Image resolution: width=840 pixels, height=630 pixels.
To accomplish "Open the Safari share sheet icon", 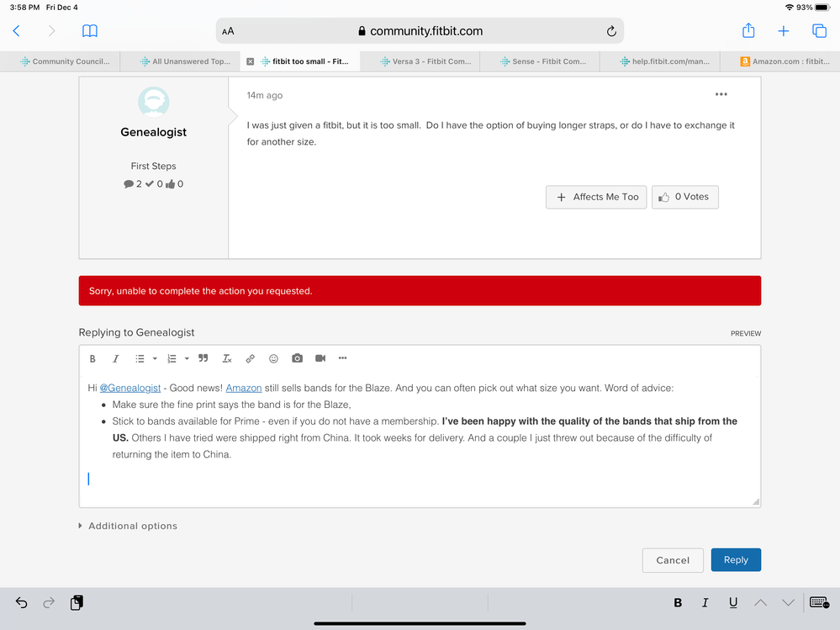I will pyautogui.click(x=748, y=30).
